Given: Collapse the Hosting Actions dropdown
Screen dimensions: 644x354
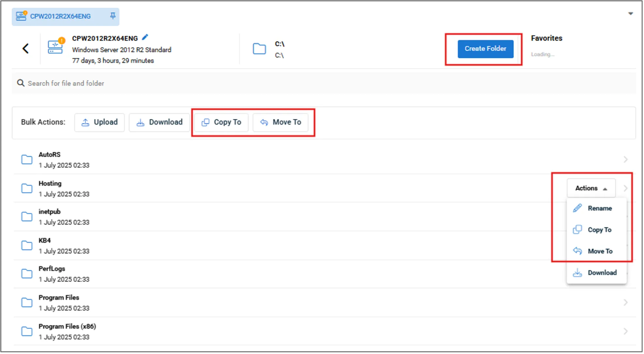Looking at the screenshot, I should (591, 188).
